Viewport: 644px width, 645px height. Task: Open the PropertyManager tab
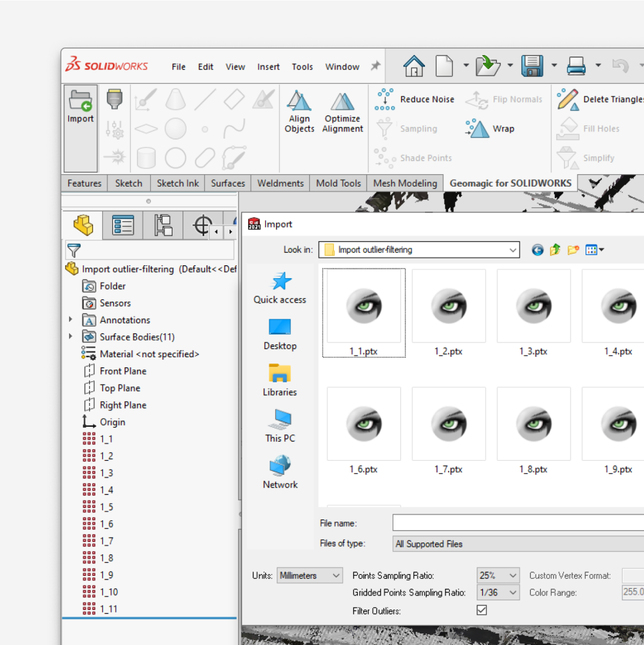coord(123,225)
